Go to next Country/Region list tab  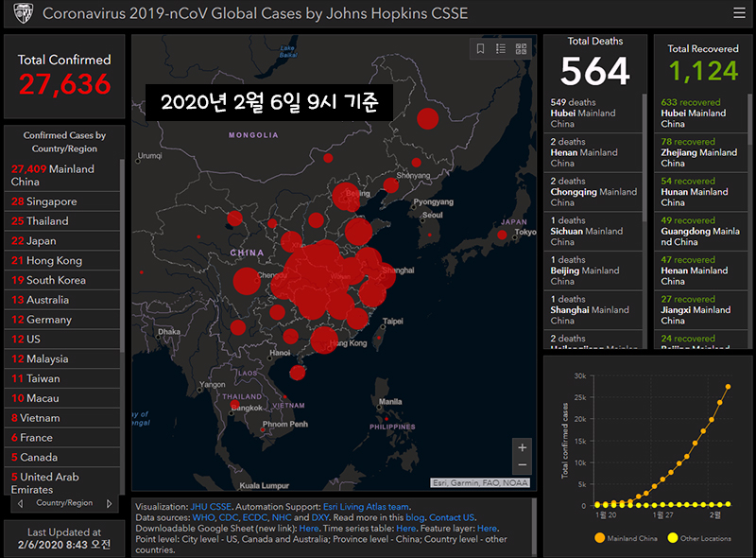(109, 503)
